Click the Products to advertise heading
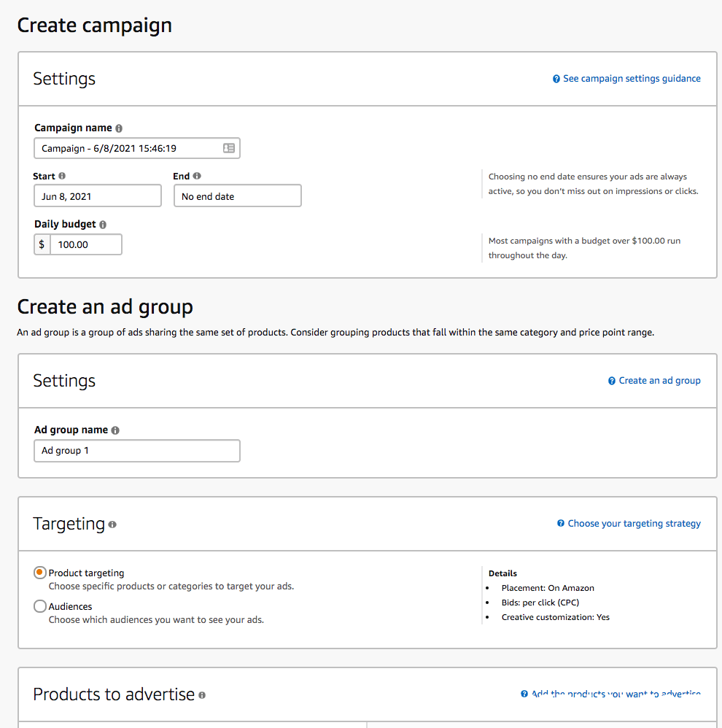 (x=114, y=694)
